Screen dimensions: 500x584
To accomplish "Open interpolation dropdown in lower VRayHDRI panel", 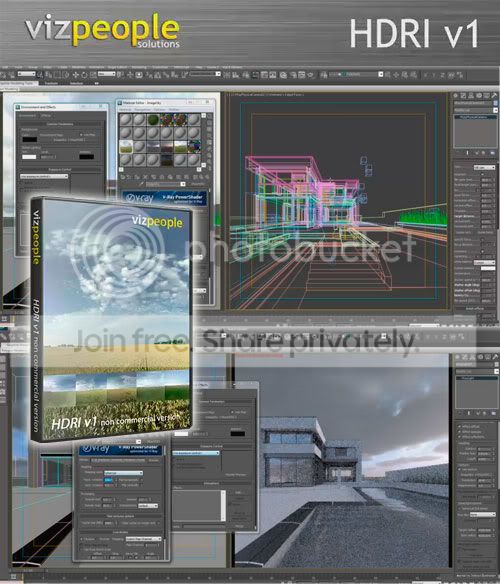I will tap(148, 506).
